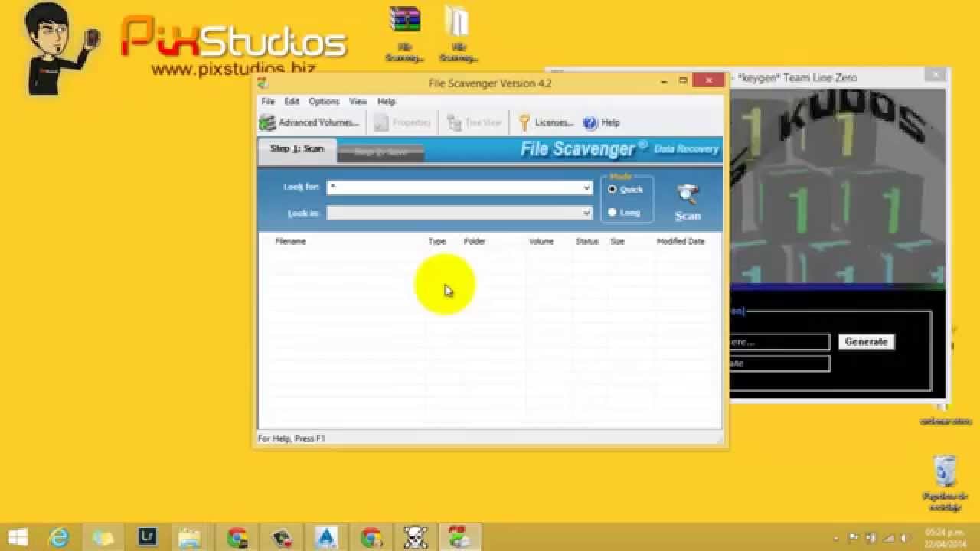Open the Help menu in menu bar

tap(387, 101)
